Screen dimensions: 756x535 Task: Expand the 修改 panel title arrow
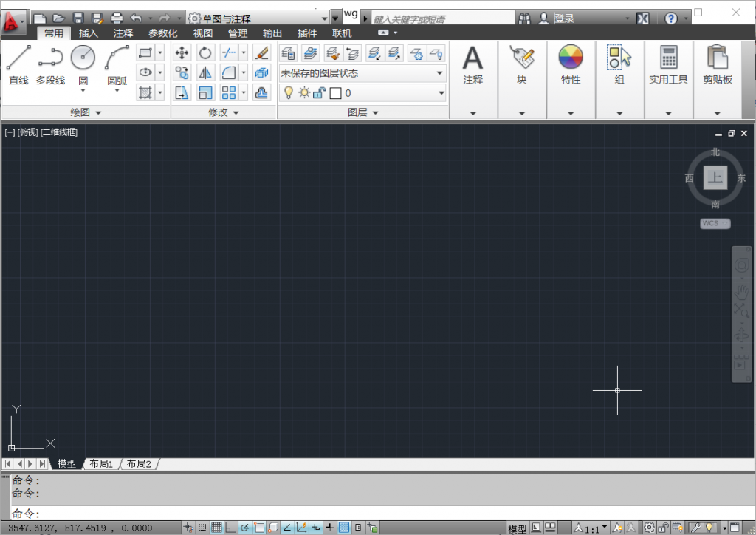click(x=236, y=112)
